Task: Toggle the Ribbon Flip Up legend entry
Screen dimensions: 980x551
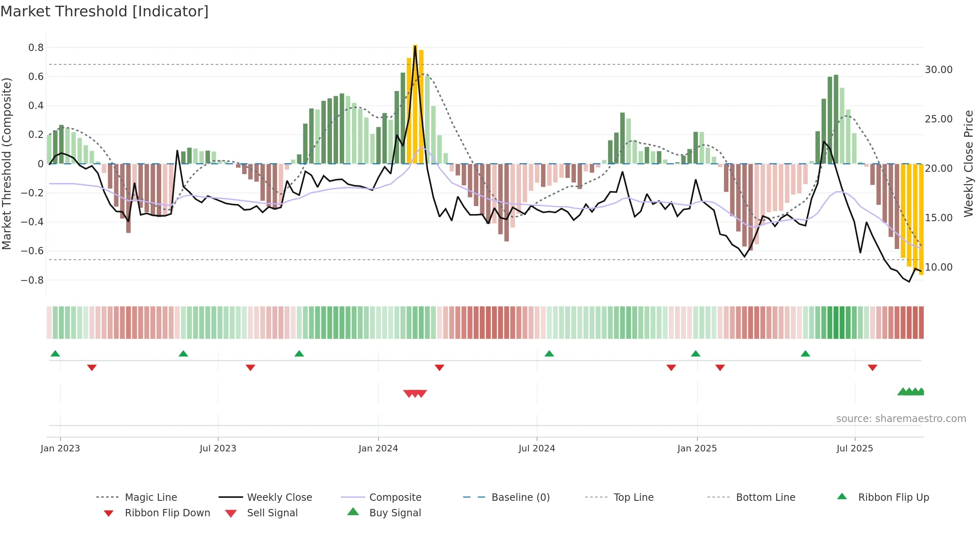Action: pyautogui.click(x=883, y=497)
